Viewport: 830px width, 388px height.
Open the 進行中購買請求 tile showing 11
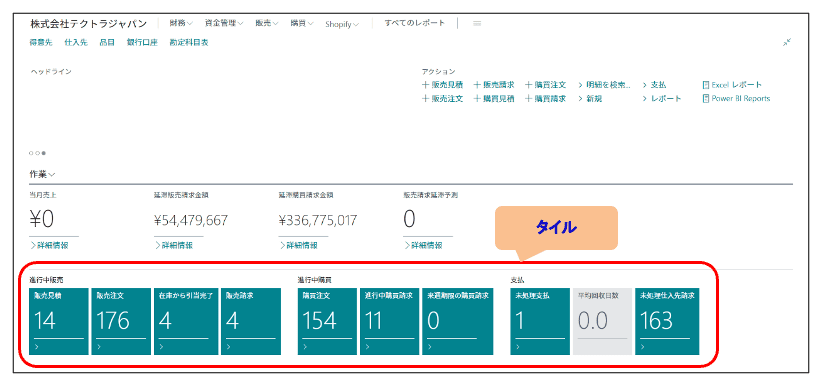coord(390,321)
